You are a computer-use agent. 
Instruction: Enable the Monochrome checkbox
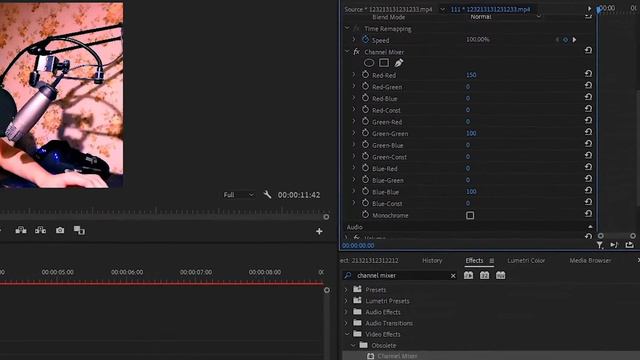[470, 215]
